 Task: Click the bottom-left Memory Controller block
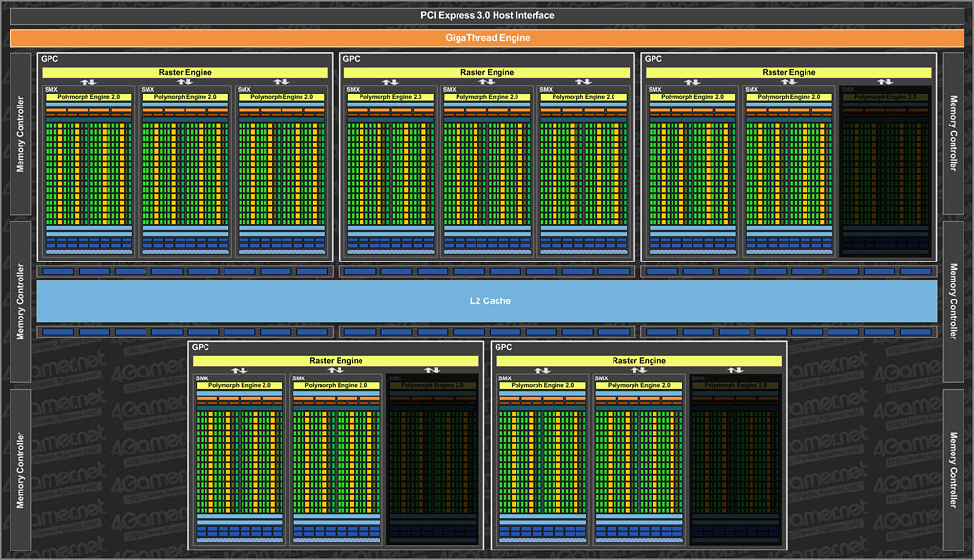point(20,469)
